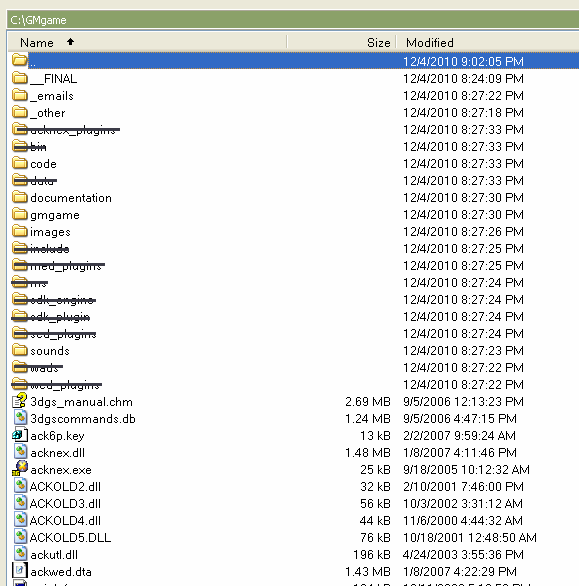The height and width of the screenshot is (586, 579).
Task: Click the 3dgscommands.db file icon
Action: pos(20,418)
